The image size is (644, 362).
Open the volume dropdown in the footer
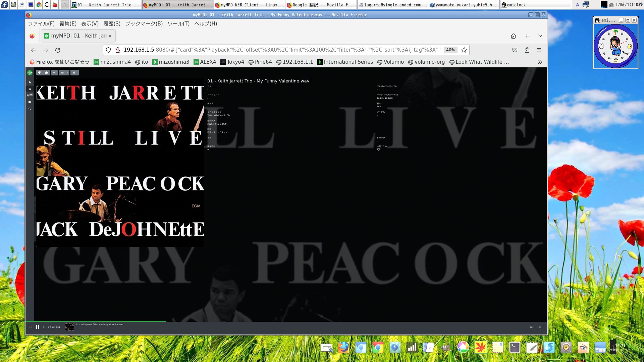pos(540,327)
